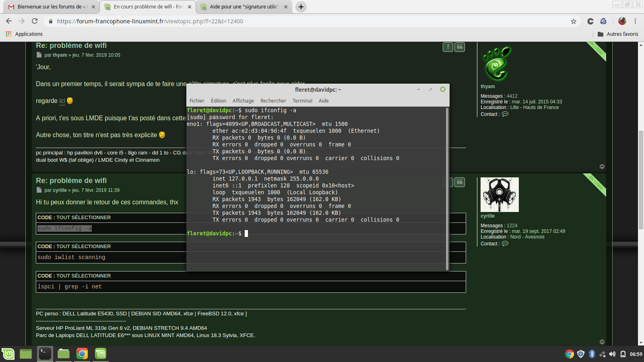Open the terminal's Édition menu
This screenshot has height=362, width=644.
point(218,101)
